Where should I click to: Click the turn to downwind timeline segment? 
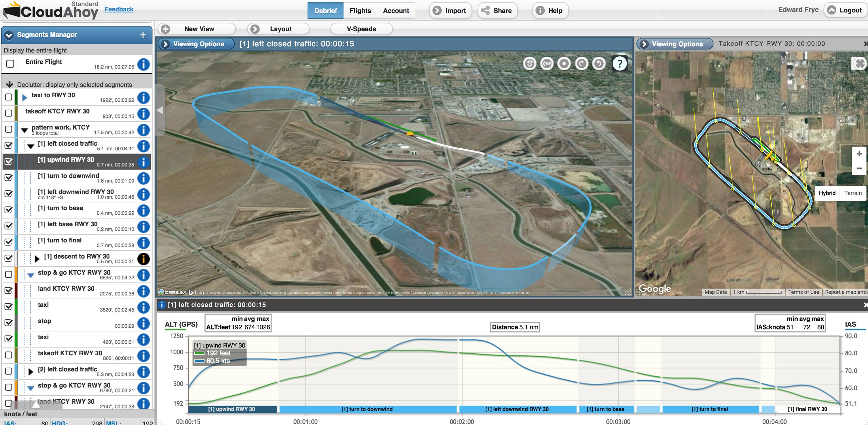(x=367, y=409)
